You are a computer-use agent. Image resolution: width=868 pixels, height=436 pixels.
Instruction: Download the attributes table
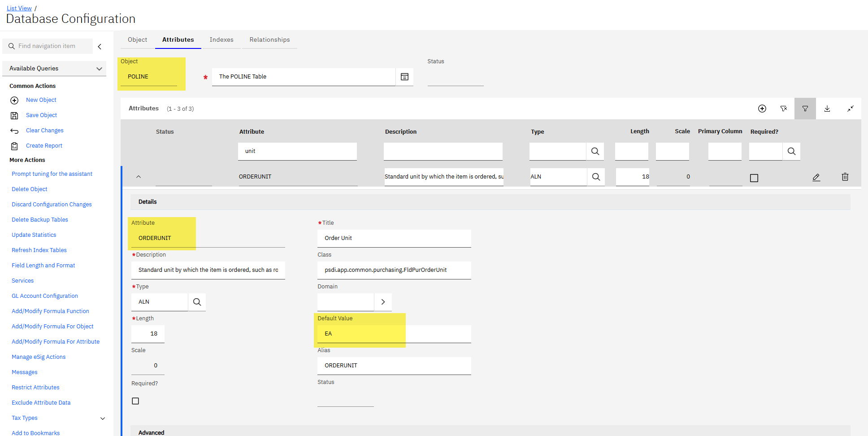click(x=827, y=109)
